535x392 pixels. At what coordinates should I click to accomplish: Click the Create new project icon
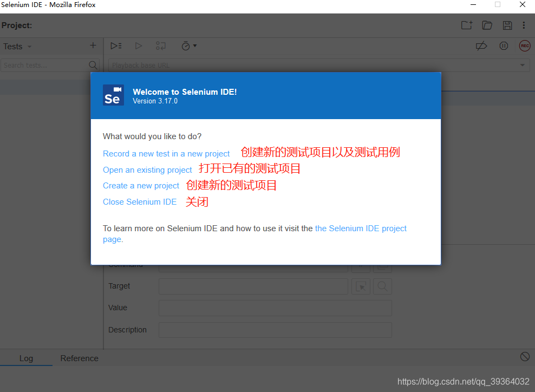tap(466, 25)
